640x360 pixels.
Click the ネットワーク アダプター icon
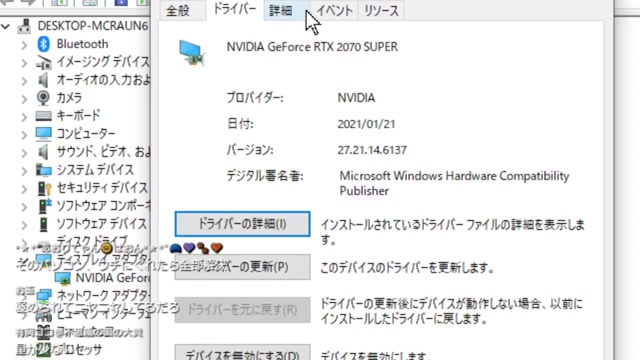(x=43, y=295)
